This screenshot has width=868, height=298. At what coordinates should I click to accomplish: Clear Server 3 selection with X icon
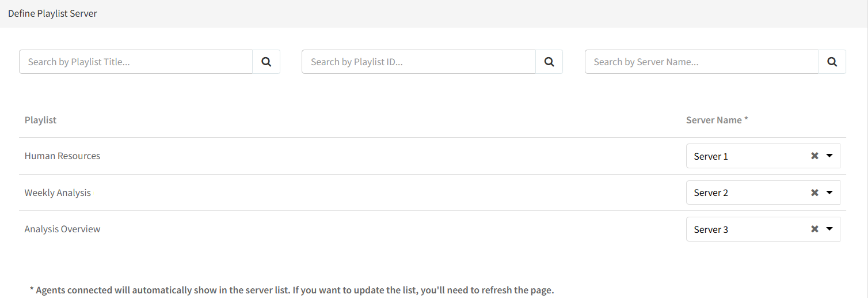814,229
